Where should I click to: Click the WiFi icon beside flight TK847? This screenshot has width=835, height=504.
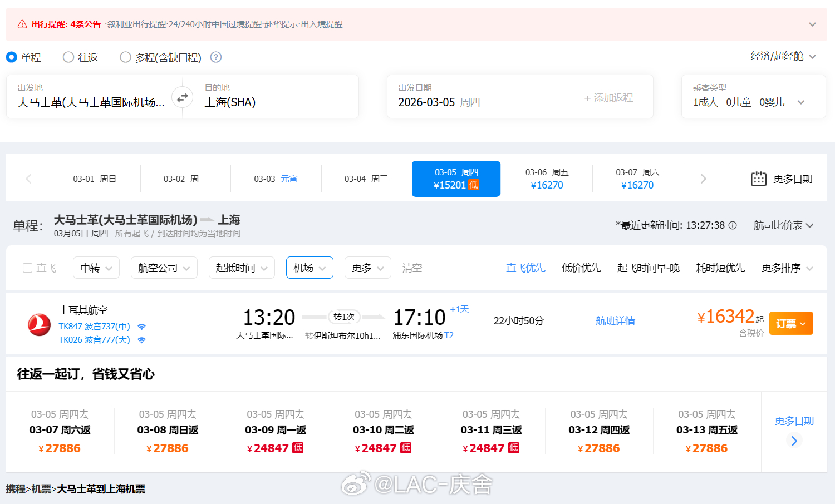pyautogui.click(x=141, y=326)
